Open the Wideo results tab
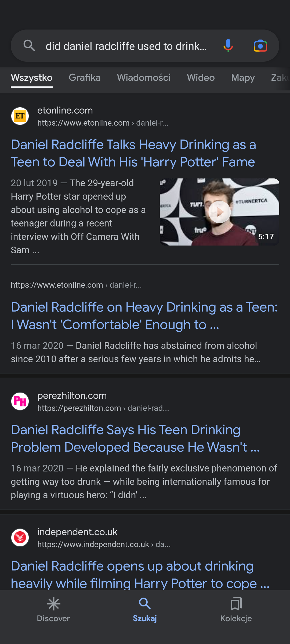290x644 pixels. pos(201,78)
